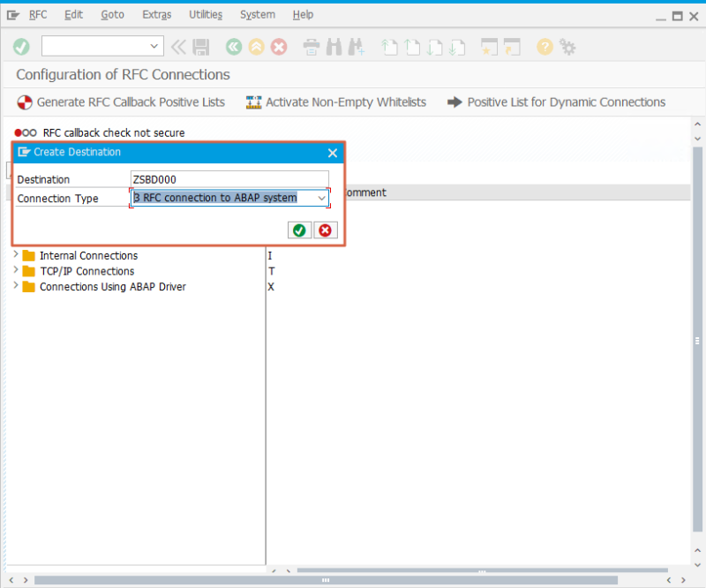This screenshot has height=588, width=706.
Task: Click the First Page icon
Action: [389, 47]
